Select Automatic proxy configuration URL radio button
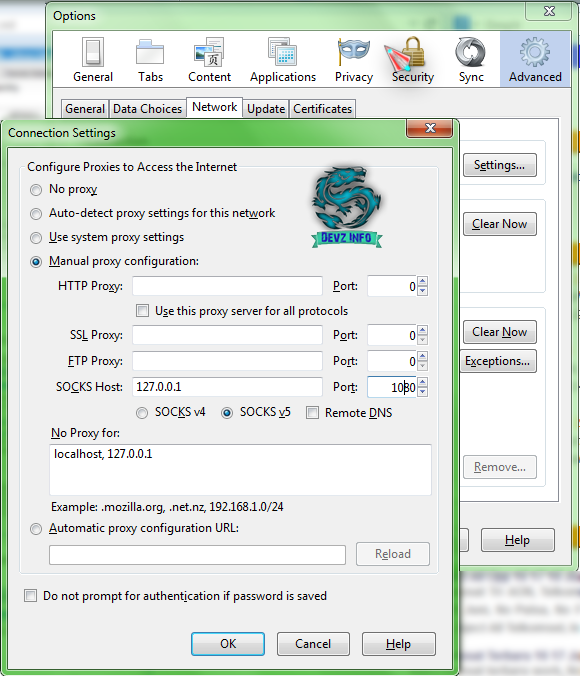This screenshot has width=580, height=676. point(36,529)
